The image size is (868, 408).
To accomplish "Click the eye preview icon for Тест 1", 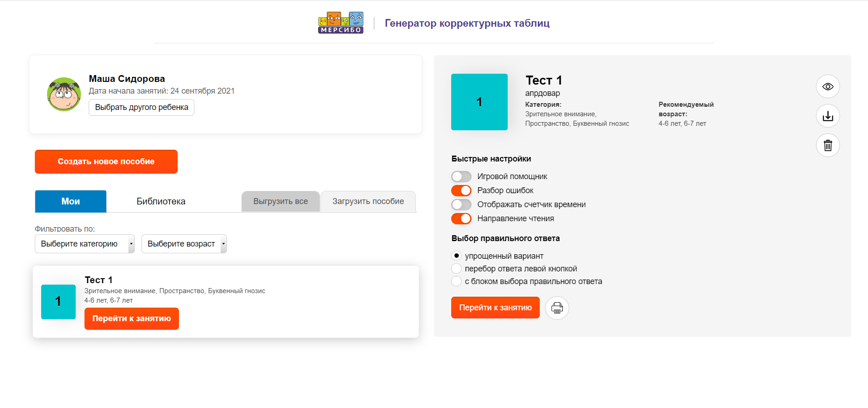I will coord(827,86).
